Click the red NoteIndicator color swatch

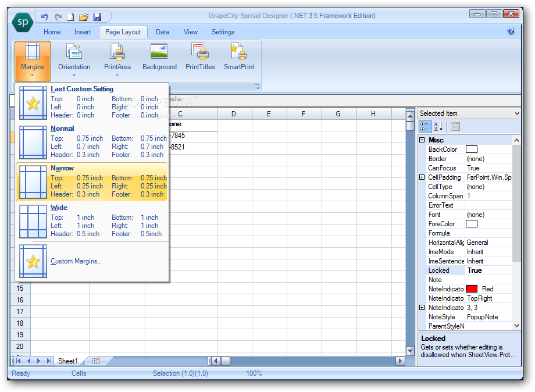(x=472, y=288)
